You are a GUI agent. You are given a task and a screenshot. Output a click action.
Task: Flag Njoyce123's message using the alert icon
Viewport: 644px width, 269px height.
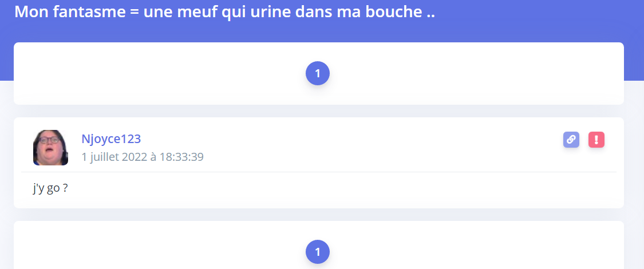pos(596,140)
